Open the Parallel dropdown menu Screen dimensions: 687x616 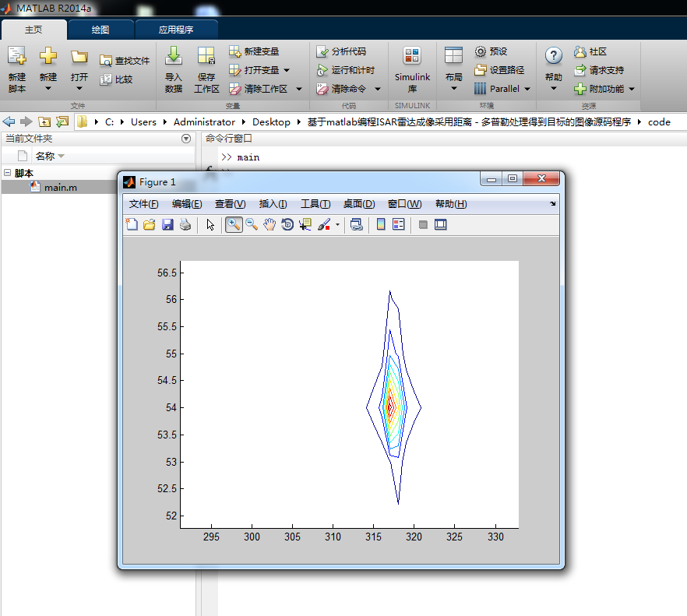[527, 89]
